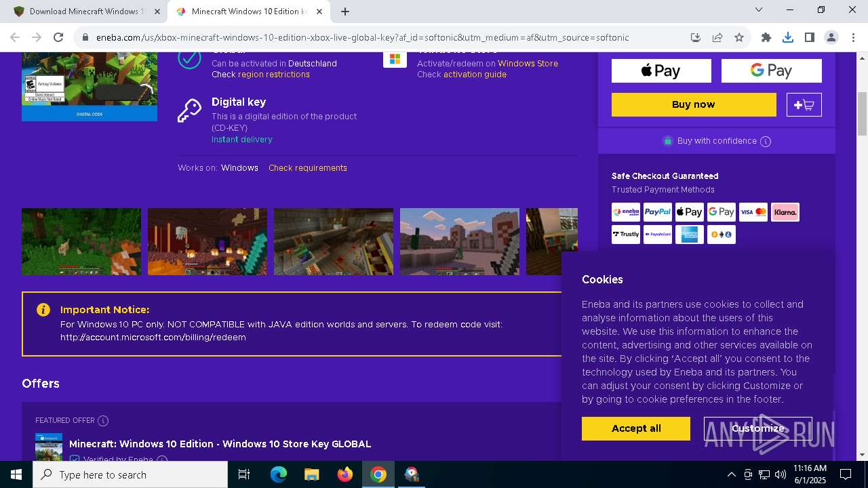Image resolution: width=868 pixels, height=488 pixels.
Task: Pay with Apple Pay button
Action: pos(661,70)
